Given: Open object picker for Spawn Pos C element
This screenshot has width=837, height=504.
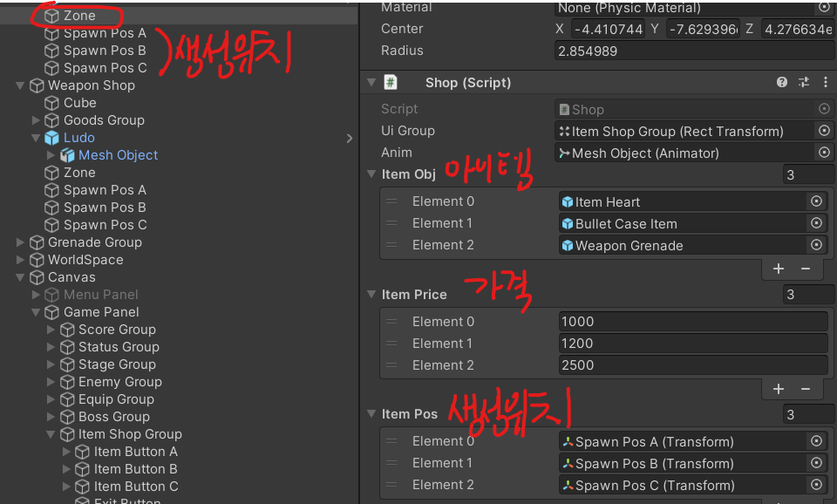Looking at the screenshot, I should [x=816, y=486].
